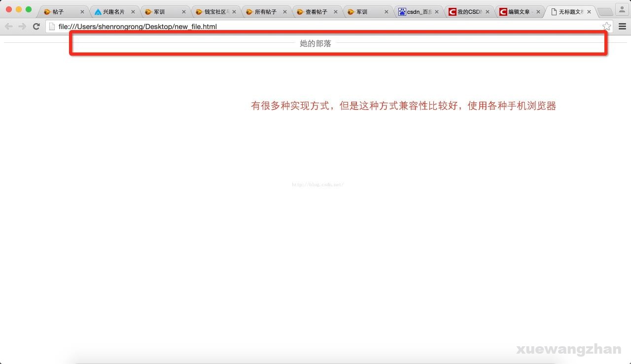631x364 pixels.
Task: Select the 无标题文档 tab
Action: tap(570, 12)
